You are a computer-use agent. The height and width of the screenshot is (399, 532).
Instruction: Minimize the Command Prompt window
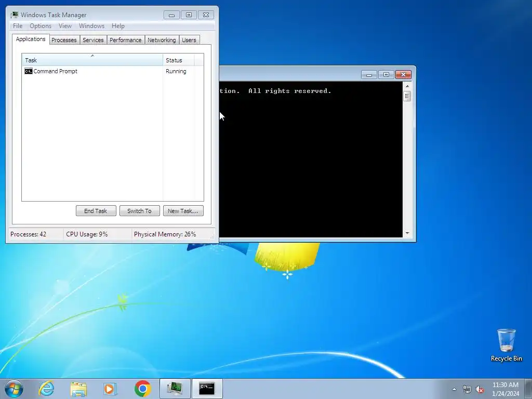(369, 75)
